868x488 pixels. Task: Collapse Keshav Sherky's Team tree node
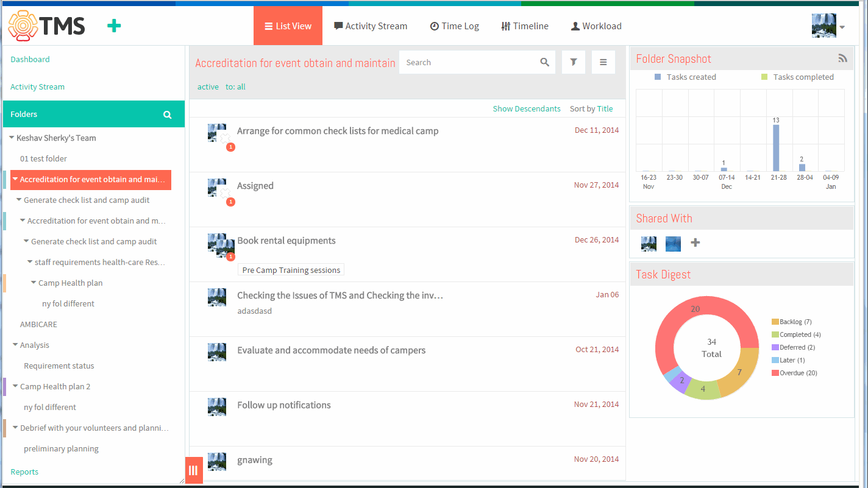[x=12, y=138]
